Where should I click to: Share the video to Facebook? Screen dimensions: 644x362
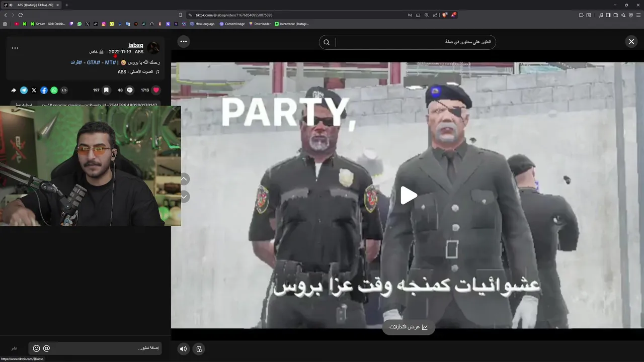coord(44,90)
